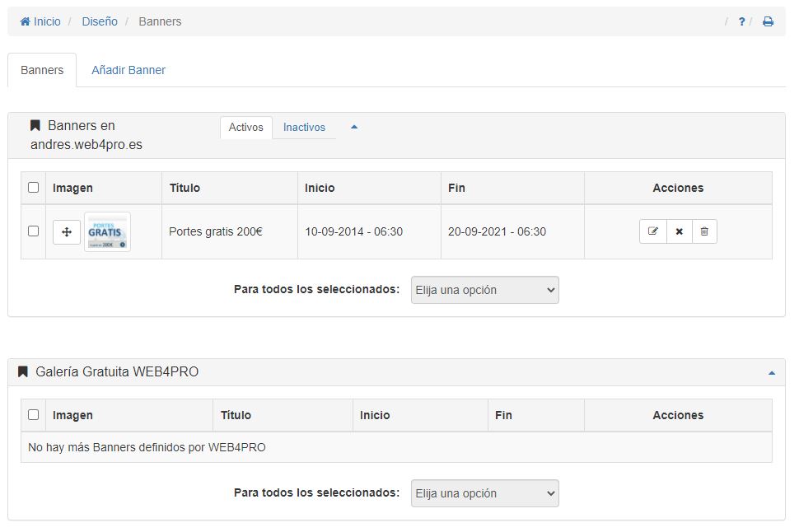Click the X deactivate icon in Acciones
This screenshot has height=532, width=799.
679,231
